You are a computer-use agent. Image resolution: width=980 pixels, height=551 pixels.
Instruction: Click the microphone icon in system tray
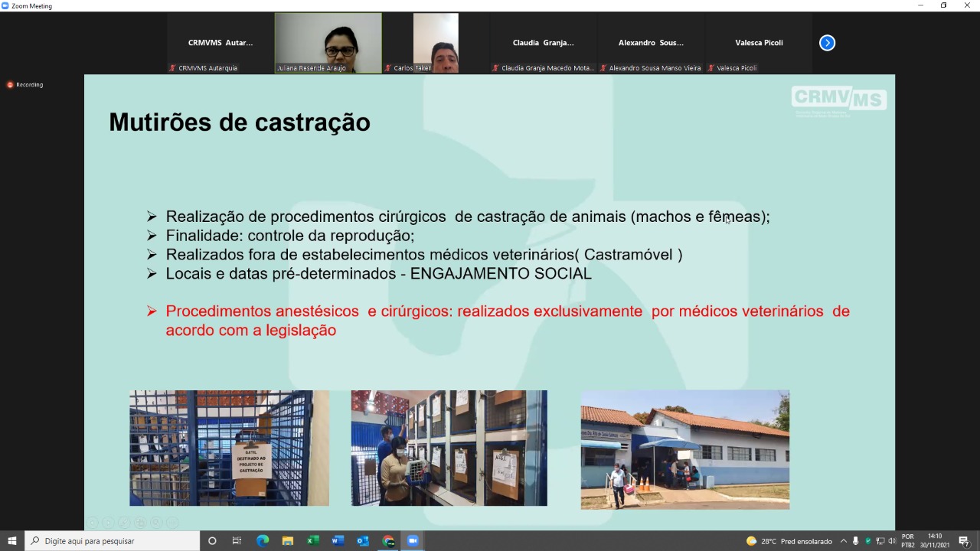(856, 541)
